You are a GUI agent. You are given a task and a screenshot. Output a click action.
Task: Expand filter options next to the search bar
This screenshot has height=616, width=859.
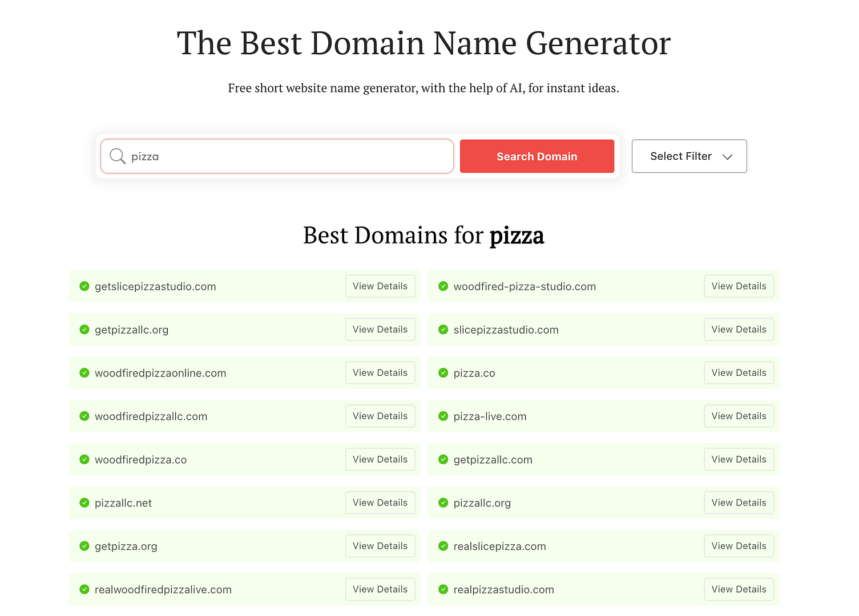tap(689, 156)
